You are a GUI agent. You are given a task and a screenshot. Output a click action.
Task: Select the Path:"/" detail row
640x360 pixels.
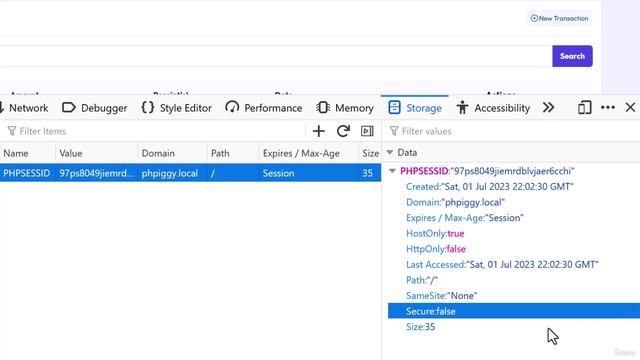pyautogui.click(x=514, y=280)
